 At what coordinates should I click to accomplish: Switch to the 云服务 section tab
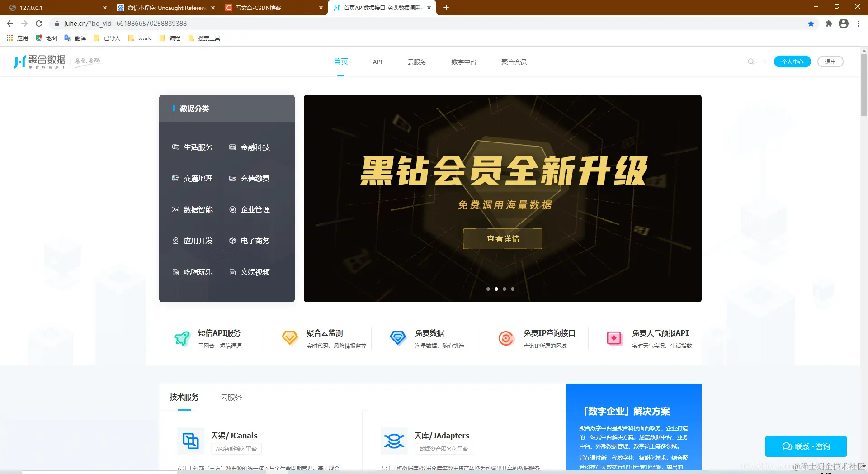click(x=231, y=398)
